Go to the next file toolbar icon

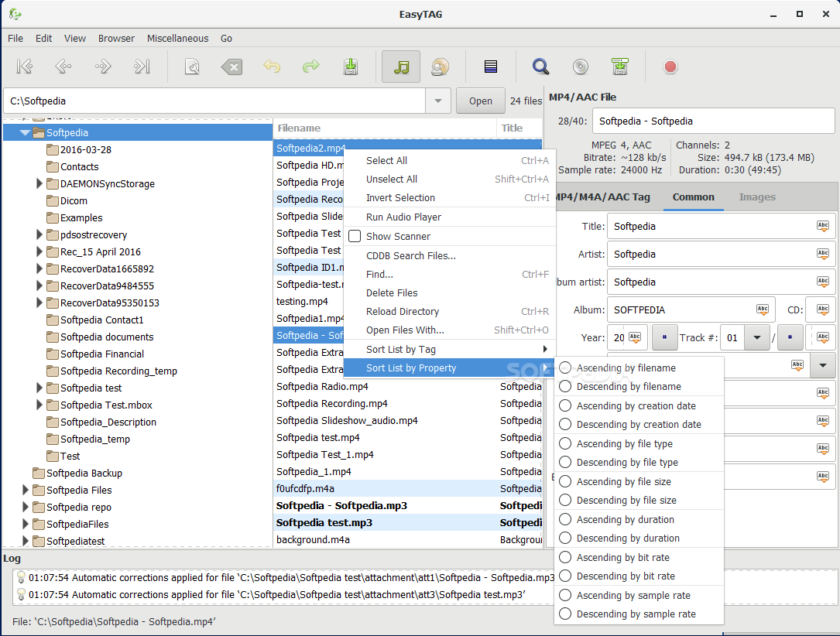coord(103,67)
